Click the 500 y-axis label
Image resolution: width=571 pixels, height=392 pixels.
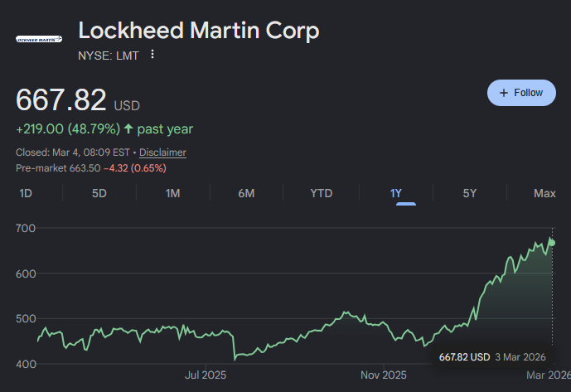(x=26, y=319)
